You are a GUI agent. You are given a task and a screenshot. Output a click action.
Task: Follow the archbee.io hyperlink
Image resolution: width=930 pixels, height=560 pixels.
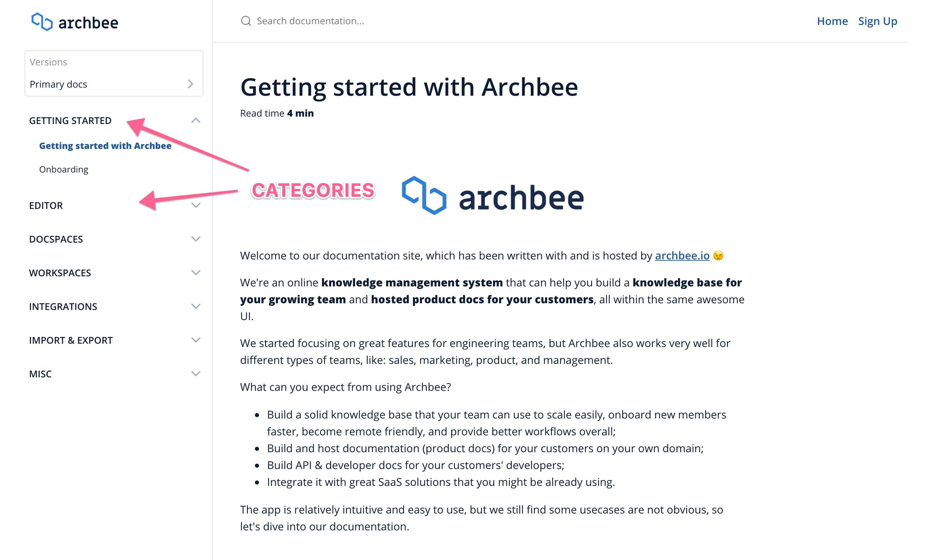click(x=682, y=256)
